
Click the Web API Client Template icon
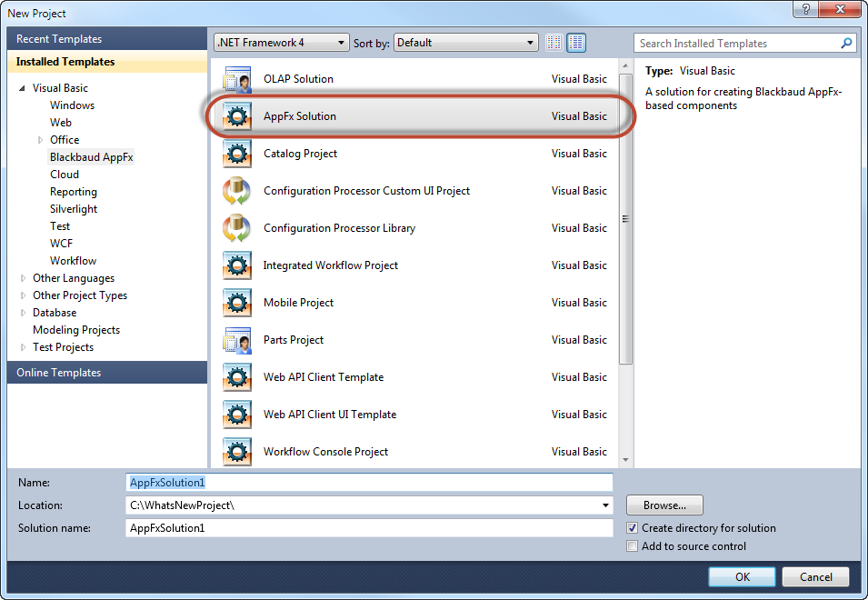pos(237,377)
